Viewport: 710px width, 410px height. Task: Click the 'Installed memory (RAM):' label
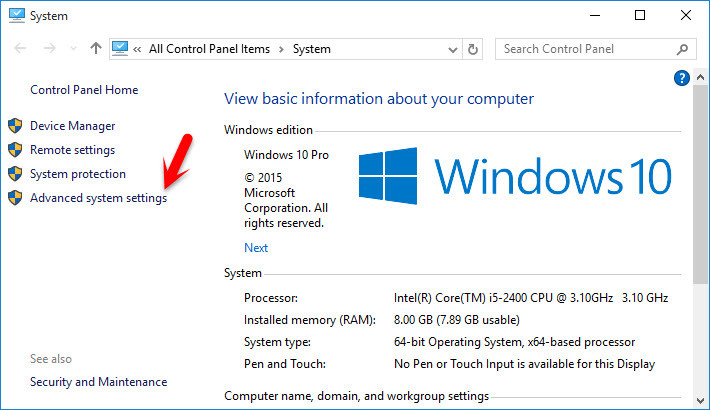point(310,320)
